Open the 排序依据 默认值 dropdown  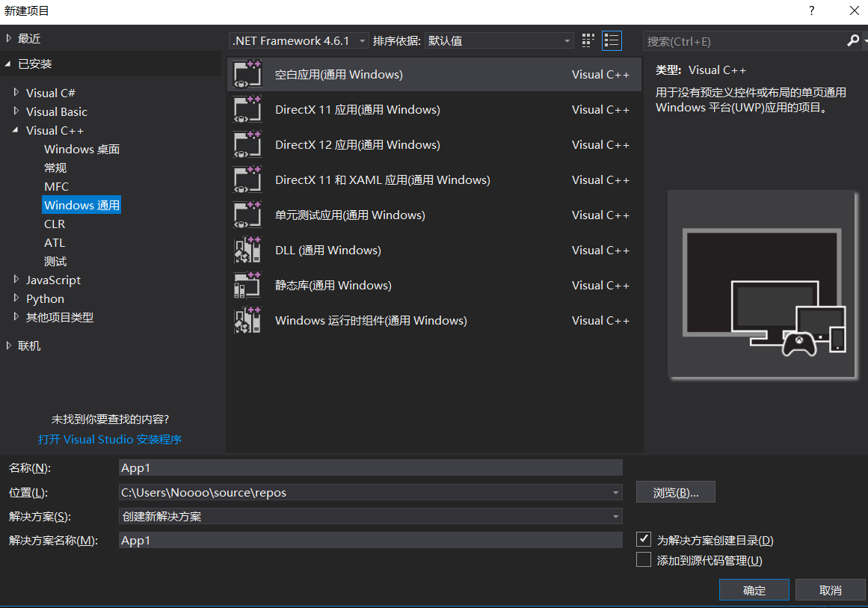pyautogui.click(x=499, y=40)
